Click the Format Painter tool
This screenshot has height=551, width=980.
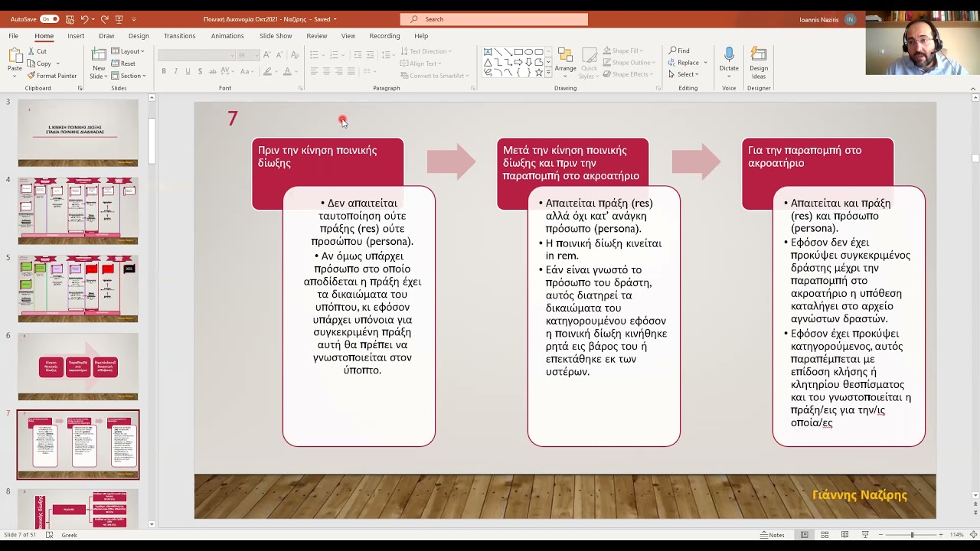point(51,76)
